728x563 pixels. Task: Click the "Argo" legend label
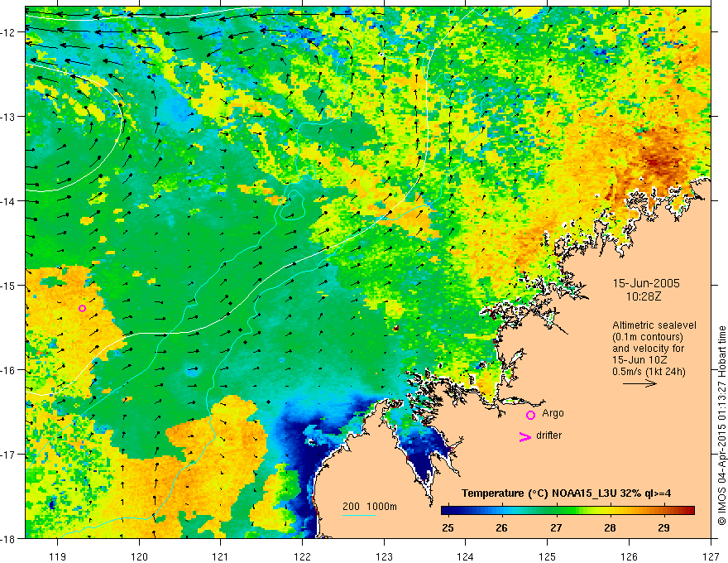coord(553,413)
